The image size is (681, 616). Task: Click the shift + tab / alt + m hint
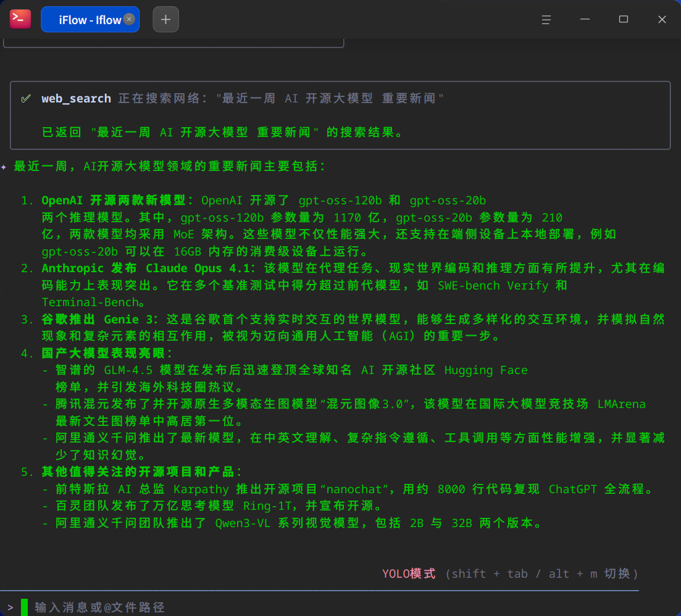[541, 573]
